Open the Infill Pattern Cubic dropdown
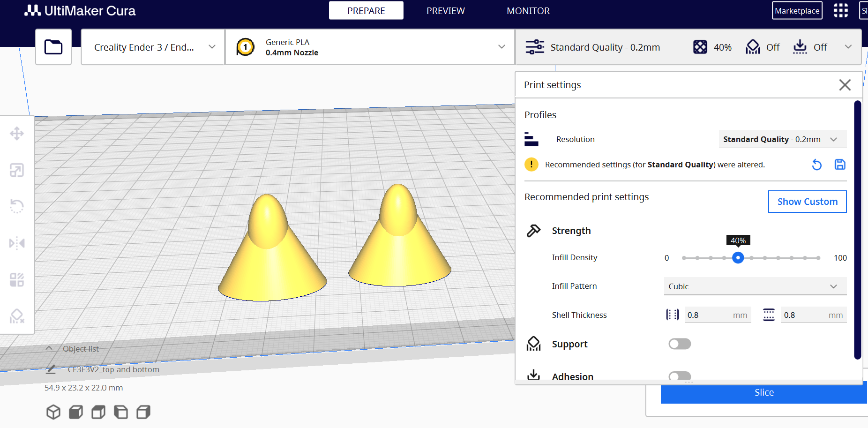This screenshot has width=868, height=428. (756, 286)
